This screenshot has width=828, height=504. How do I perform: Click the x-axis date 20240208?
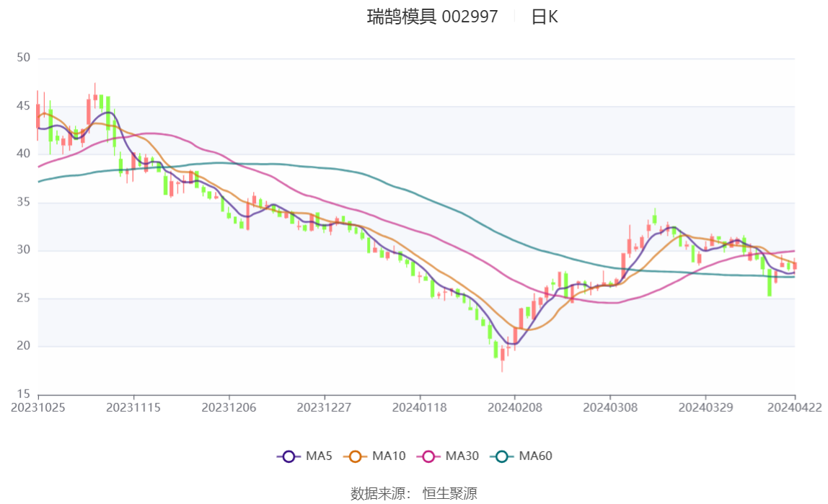pyautogui.click(x=515, y=408)
